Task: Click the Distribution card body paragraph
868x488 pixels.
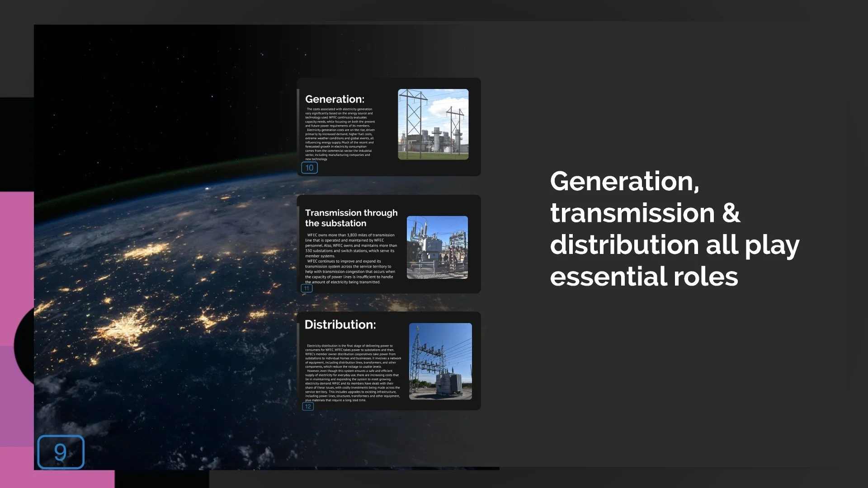Action: point(353,373)
